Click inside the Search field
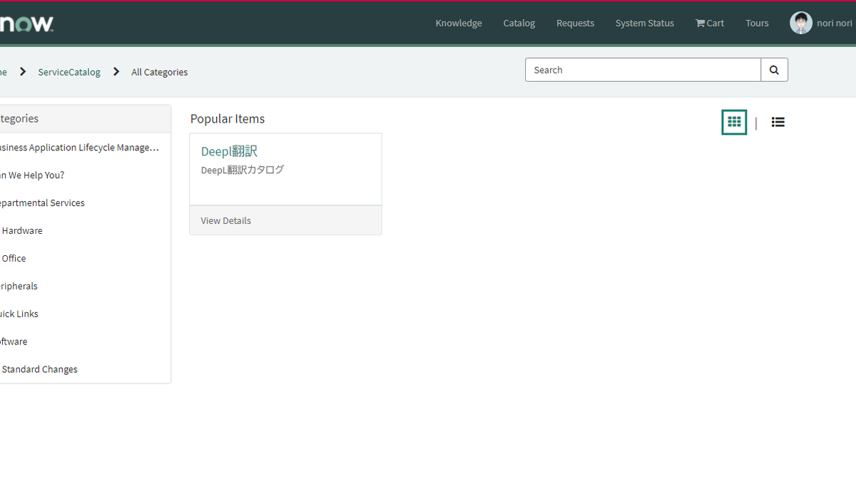856x504 pixels. coord(643,70)
